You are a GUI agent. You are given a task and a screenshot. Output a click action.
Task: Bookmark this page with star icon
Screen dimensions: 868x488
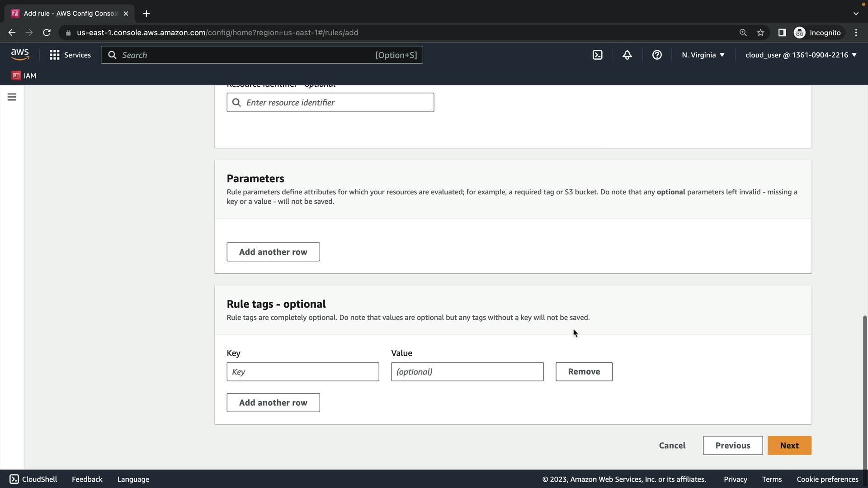pos(760,33)
